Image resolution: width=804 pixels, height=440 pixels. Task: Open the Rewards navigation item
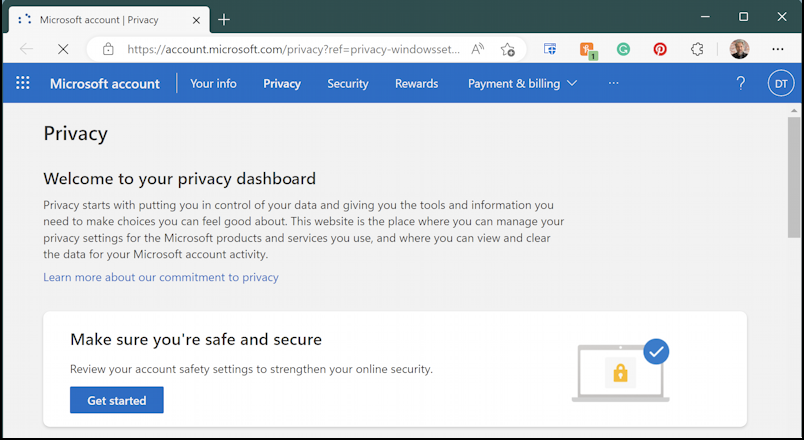416,84
